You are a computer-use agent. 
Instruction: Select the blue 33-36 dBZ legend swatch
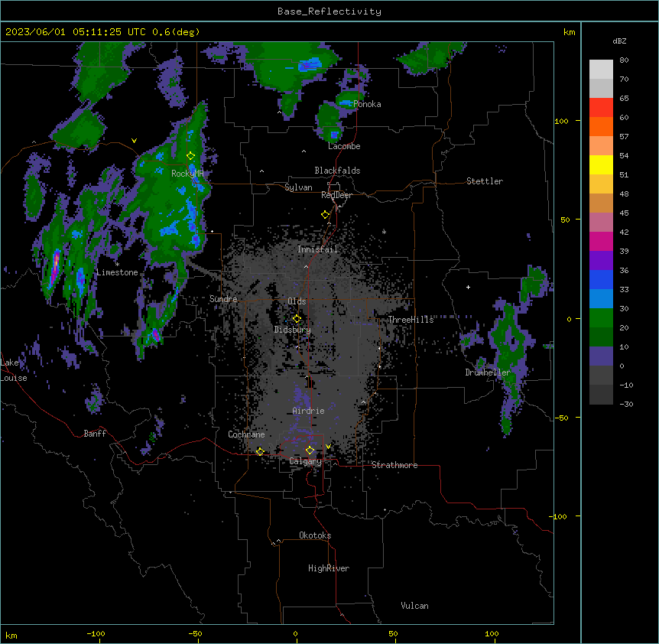click(601, 279)
